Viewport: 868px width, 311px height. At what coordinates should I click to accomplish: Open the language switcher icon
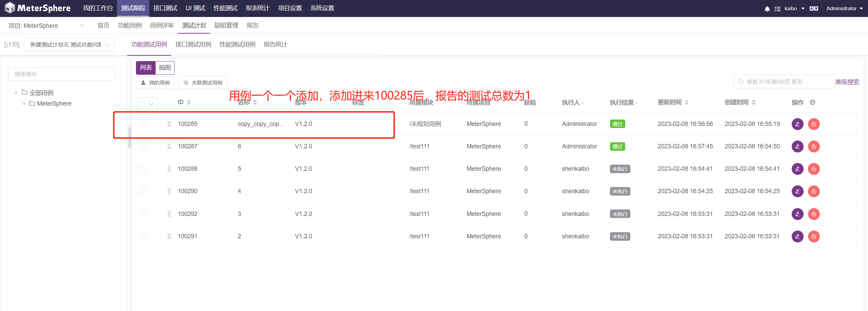[814, 8]
